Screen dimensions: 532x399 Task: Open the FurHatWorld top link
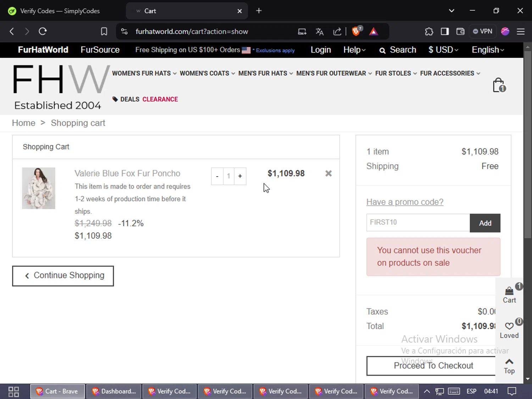[43, 50]
